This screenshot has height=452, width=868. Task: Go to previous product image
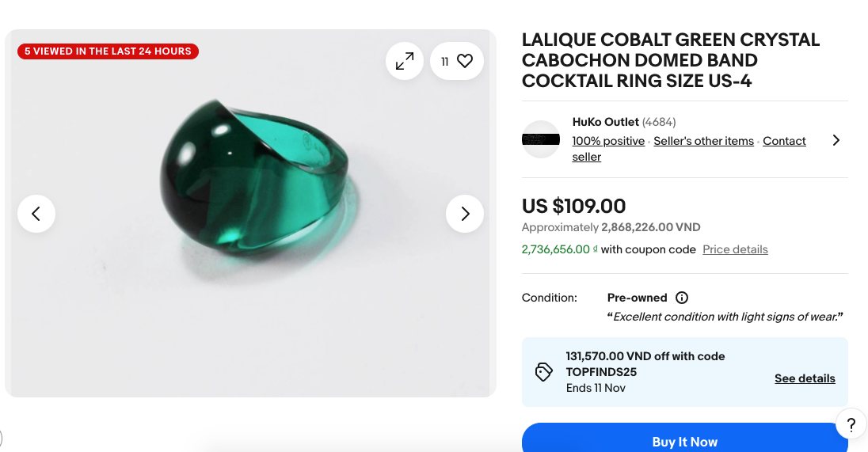(36, 214)
